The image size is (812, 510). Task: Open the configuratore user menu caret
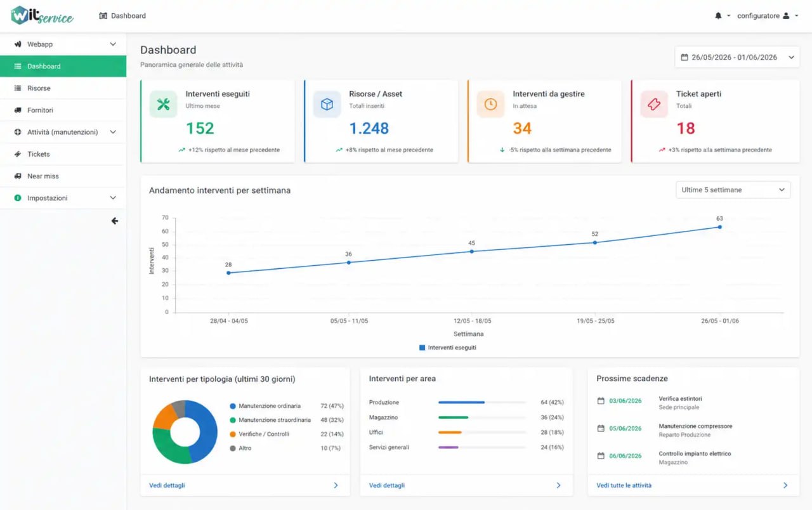[796, 16]
